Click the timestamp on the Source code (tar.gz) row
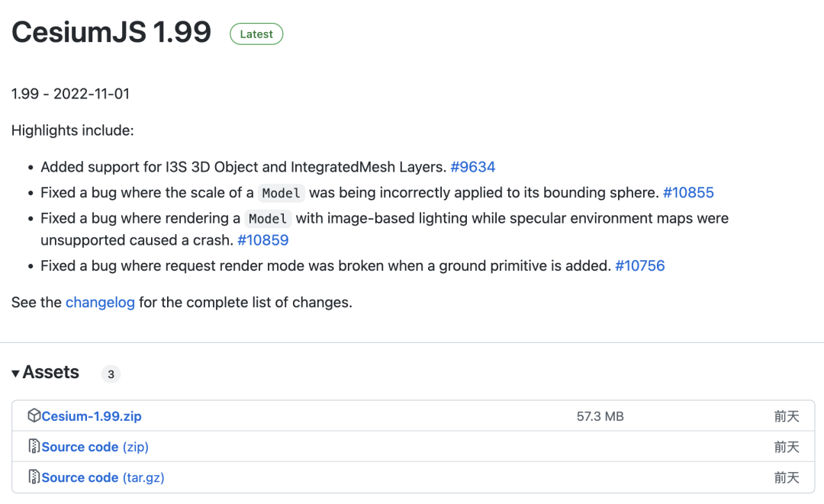824x504 pixels. point(787,477)
